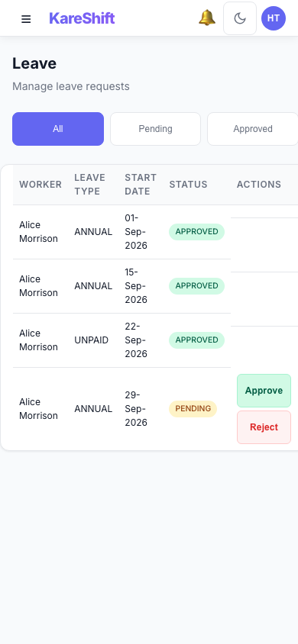Click the Status column header
This screenshot has height=644, width=298.
[188, 185]
